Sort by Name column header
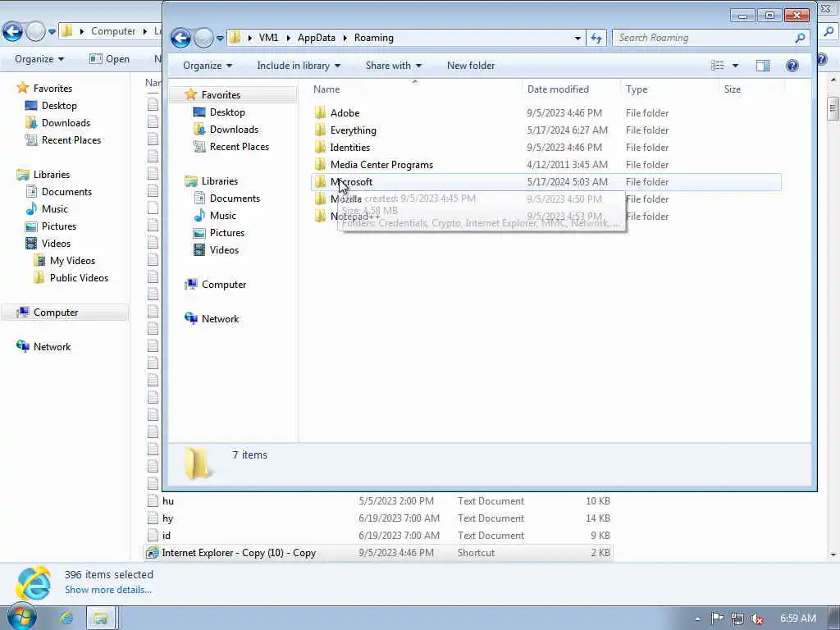This screenshot has width=840, height=630. coord(326,89)
